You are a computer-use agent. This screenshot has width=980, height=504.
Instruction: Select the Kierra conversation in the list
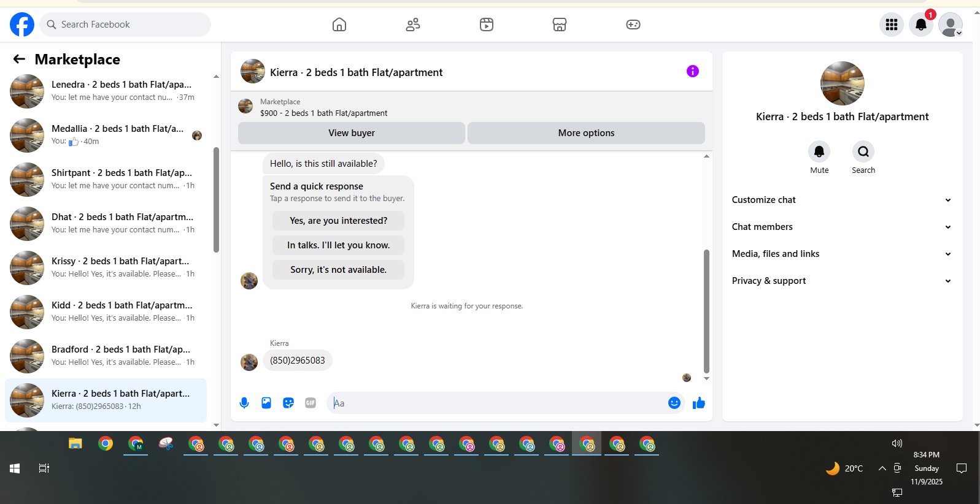pos(106,400)
